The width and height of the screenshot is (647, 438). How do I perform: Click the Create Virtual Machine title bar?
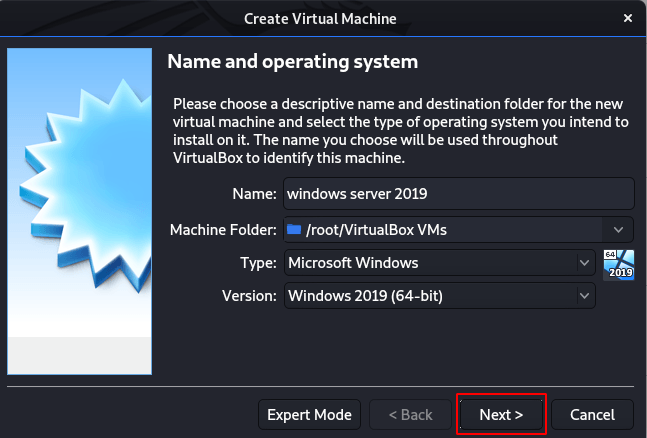point(322,19)
